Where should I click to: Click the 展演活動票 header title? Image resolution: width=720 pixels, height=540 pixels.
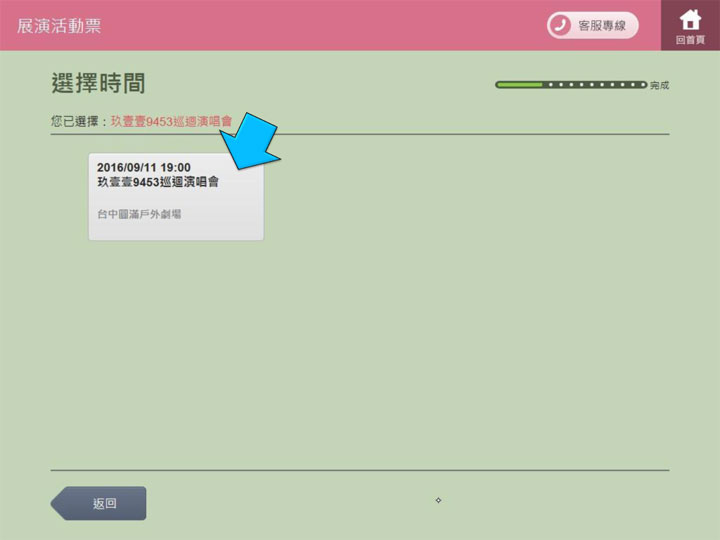pyautogui.click(x=59, y=26)
